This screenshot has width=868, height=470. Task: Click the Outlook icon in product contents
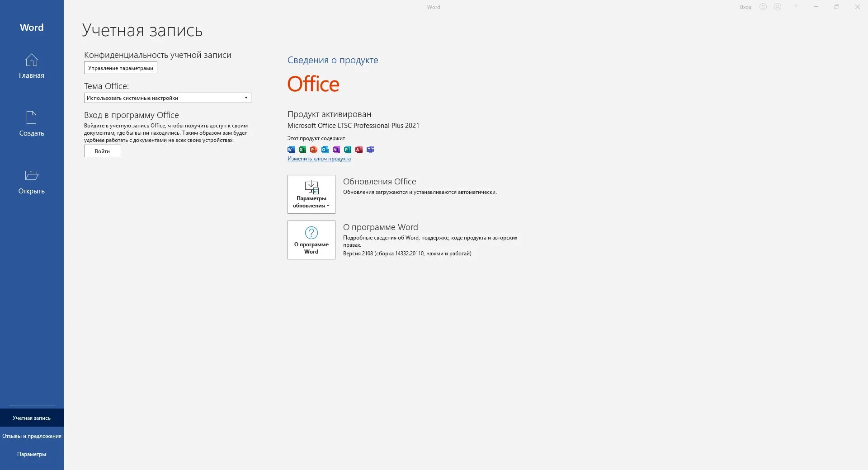pos(325,150)
